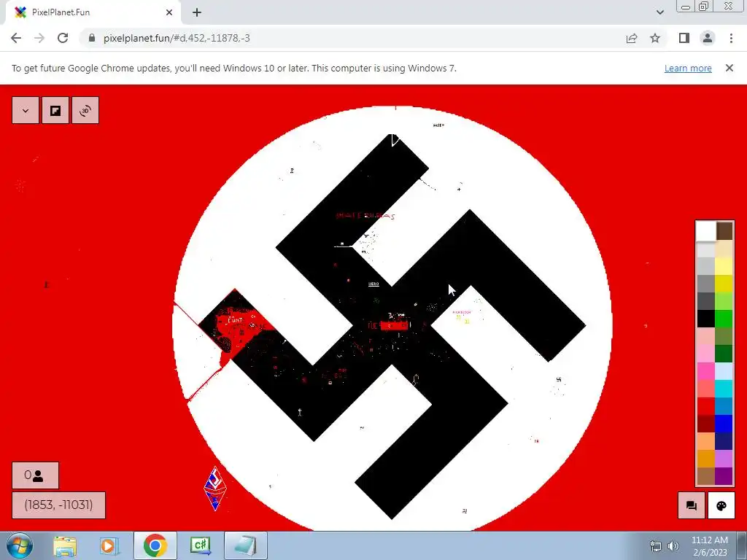Pick the tan brown swatch at column bottom
This screenshot has width=747, height=560.
pos(705,476)
